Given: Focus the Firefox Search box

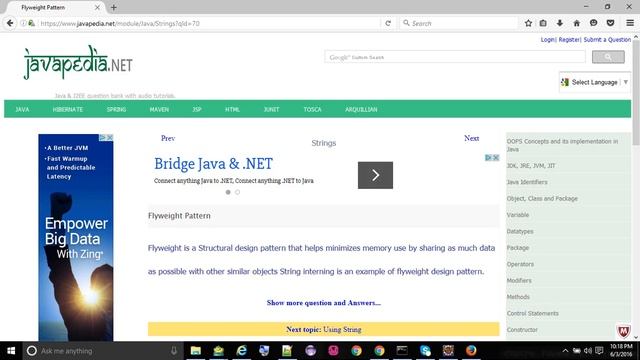Looking at the screenshot, I should (x=458, y=23).
